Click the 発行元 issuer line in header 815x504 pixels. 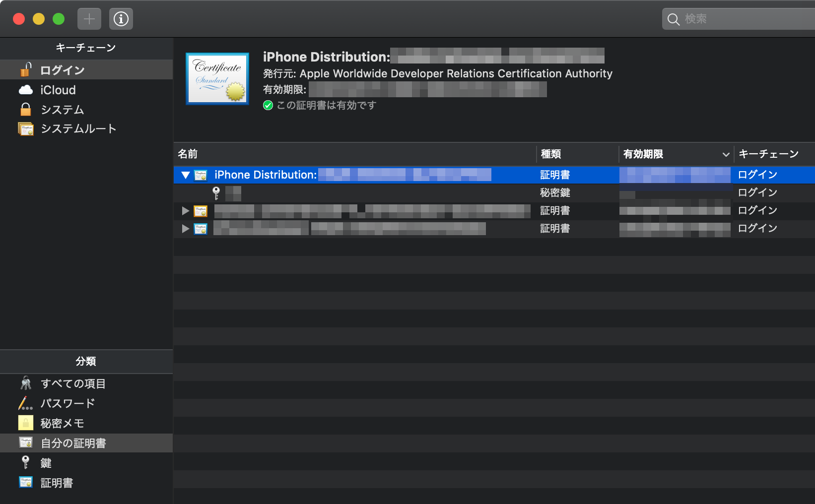[x=438, y=73]
